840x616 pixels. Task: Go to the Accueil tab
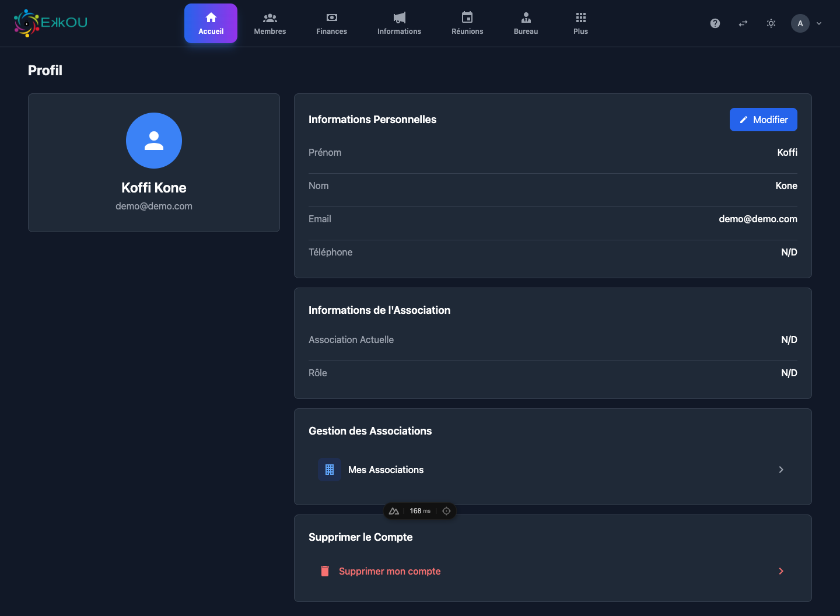click(x=211, y=23)
